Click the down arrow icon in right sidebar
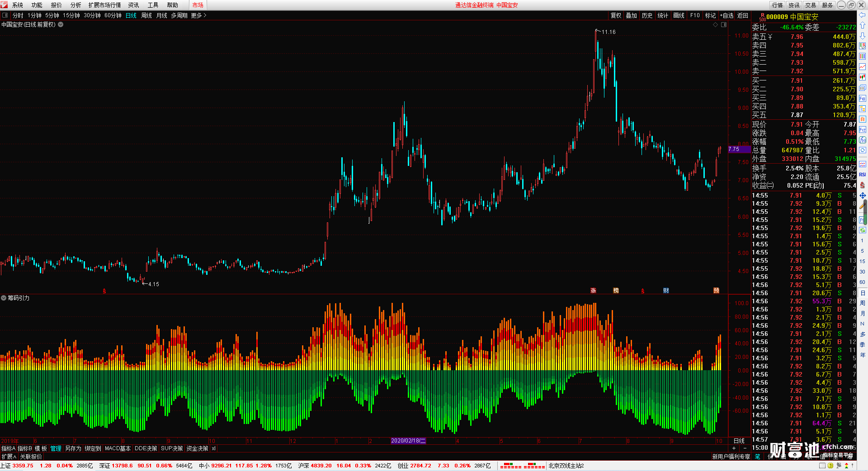The width and height of the screenshot is (868, 471). 862,36
